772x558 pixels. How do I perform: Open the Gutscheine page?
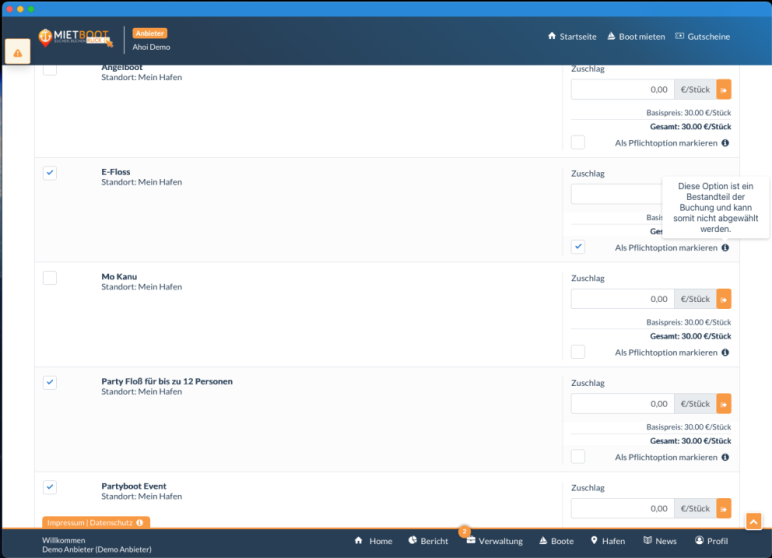[702, 36]
